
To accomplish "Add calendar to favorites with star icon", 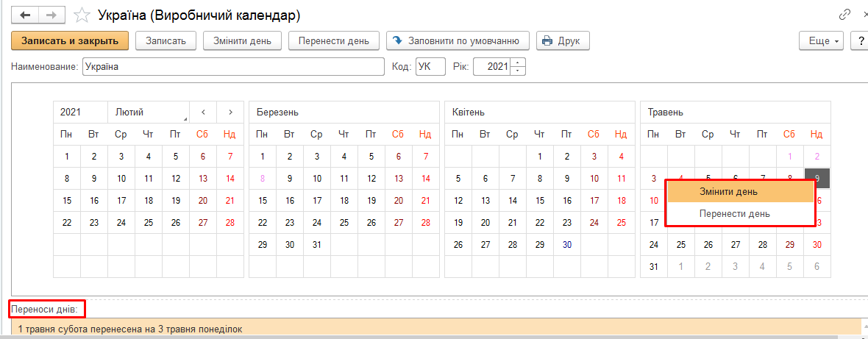I will pos(83,15).
